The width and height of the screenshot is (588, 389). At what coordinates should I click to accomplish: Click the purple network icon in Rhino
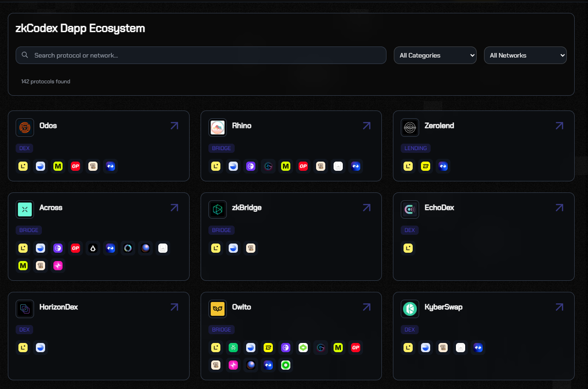[x=251, y=166]
